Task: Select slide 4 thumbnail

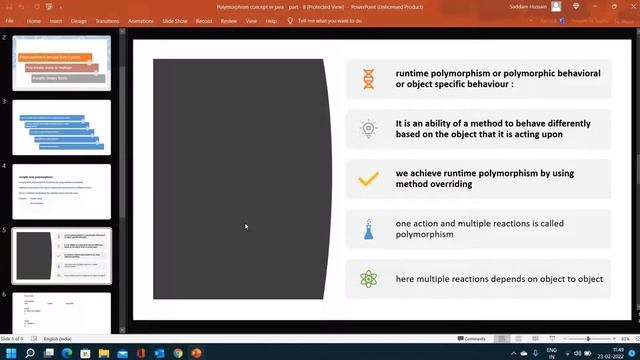Action: click(62, 191)
